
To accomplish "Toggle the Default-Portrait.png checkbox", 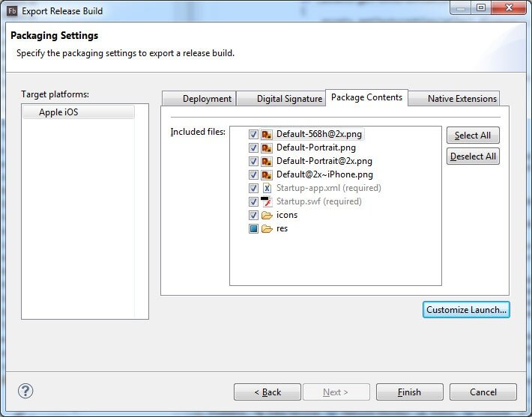I will point(253,148).
